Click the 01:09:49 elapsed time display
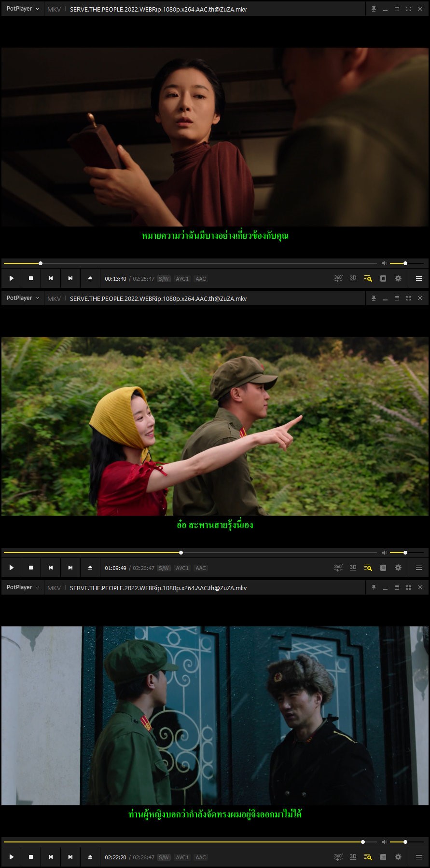 (x=116, y=568)
